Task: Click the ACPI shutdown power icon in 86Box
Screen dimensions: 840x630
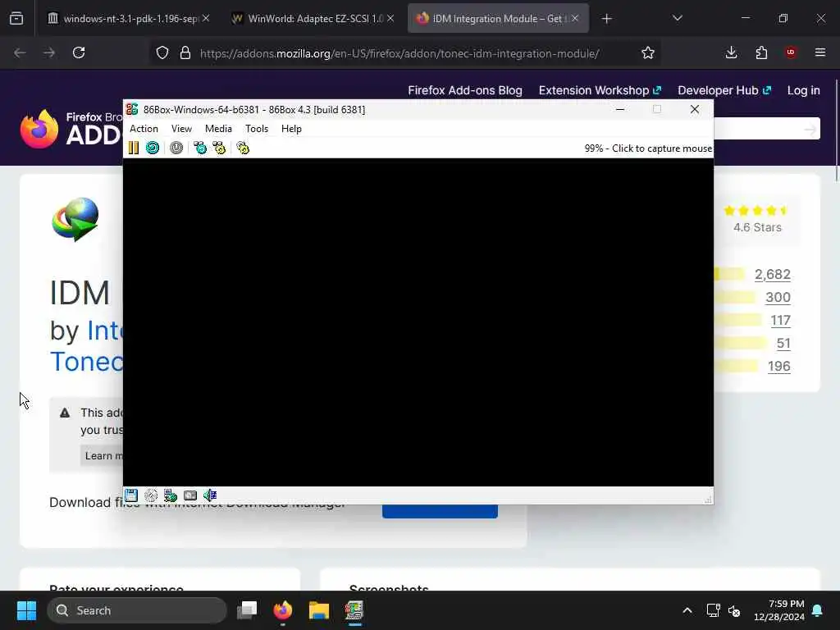Action: coord(176,148)
